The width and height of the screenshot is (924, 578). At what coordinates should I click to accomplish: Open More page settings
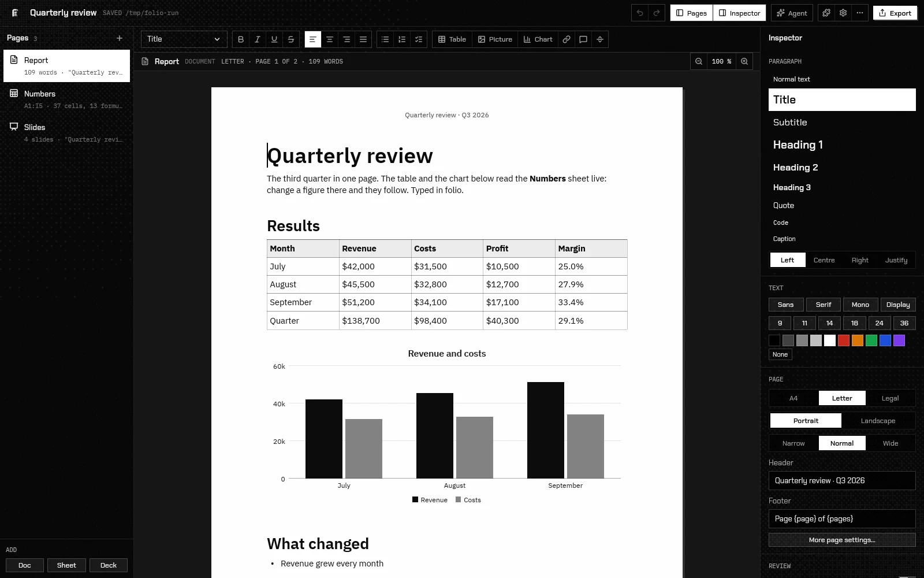click(x=842, y=540)
